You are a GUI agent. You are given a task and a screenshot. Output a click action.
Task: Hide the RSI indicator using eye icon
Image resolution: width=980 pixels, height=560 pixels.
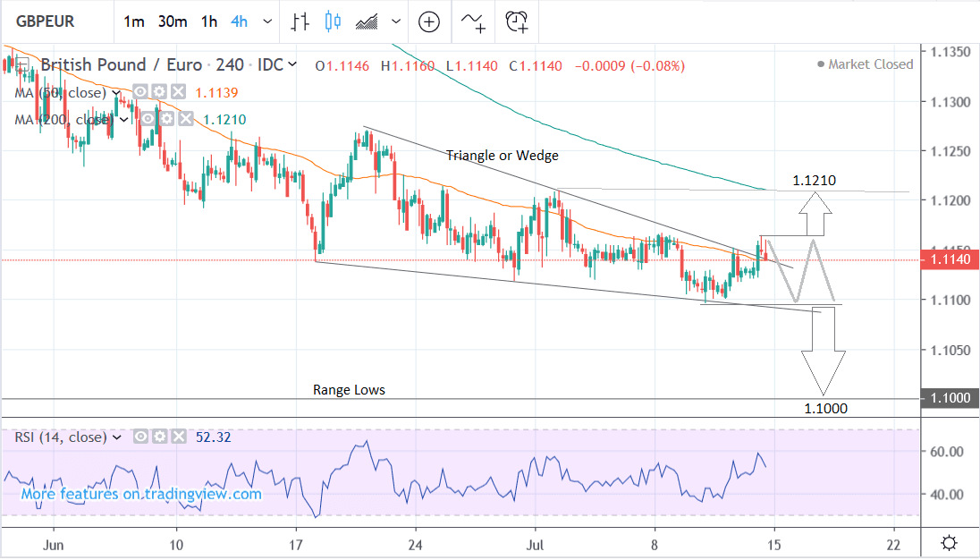(x=140, y=437)
